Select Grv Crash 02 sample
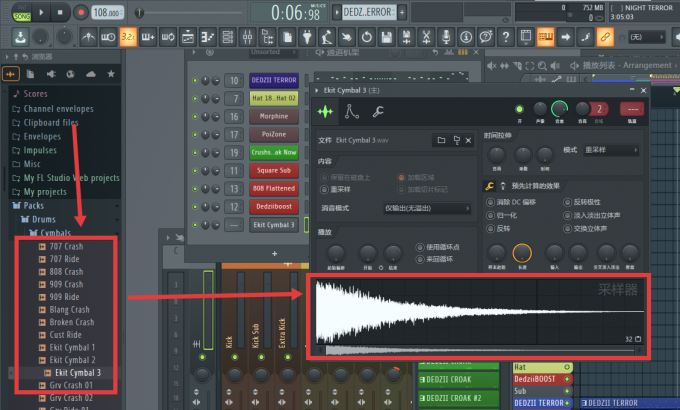Image resolution: width=680 pixels, height=410 pixels. [x=71, y=398]
